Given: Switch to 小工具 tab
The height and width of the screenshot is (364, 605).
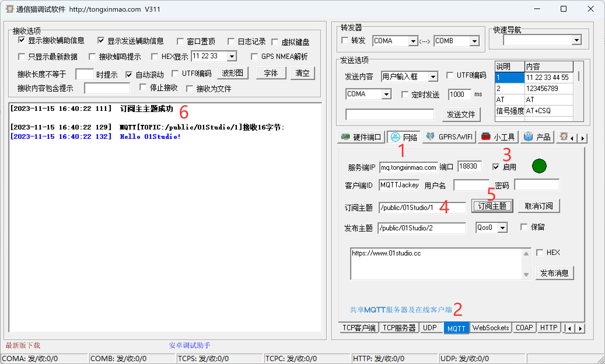Looking at the screenshot, I should (x=498, y=137).
